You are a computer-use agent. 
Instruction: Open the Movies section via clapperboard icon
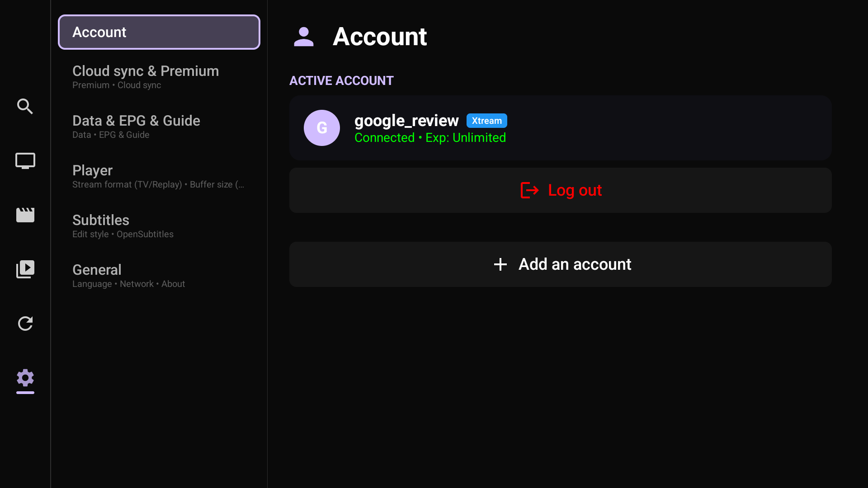25,215
